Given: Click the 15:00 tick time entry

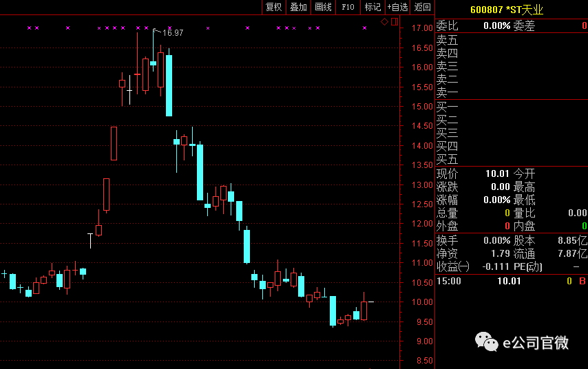Looking at the screenshot, I should [x=449, y=281].
